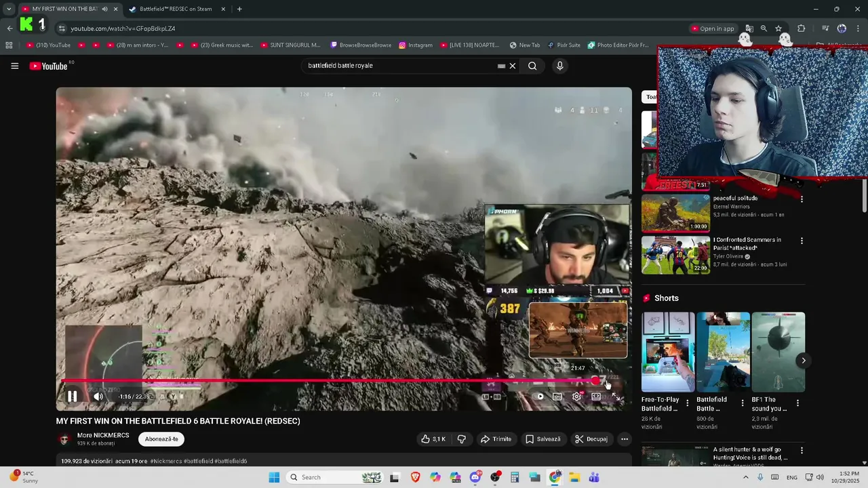Open Windows Start menu
This screenshot has height=488, width=868.
tap(274, 477)
